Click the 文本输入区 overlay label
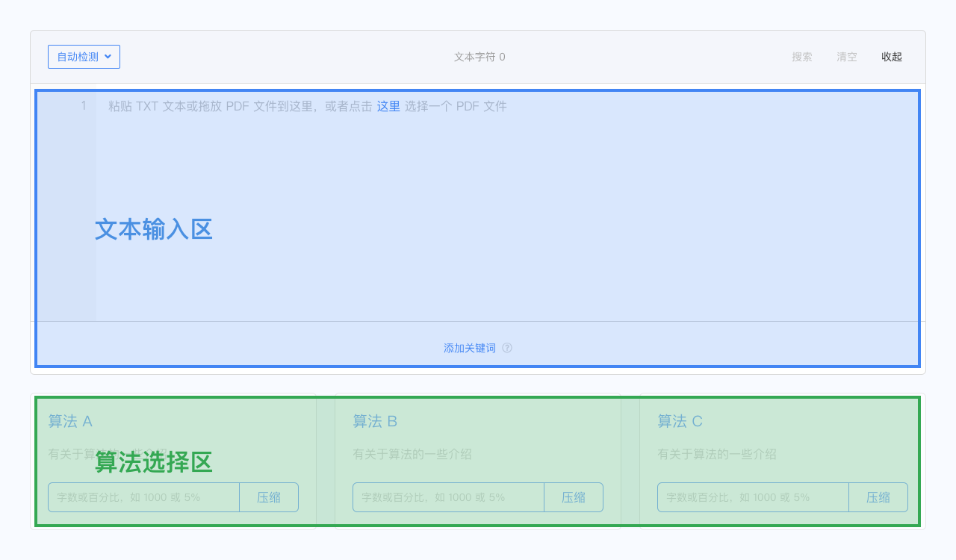This screenshot has height=560, width=956. coord(154,229)
